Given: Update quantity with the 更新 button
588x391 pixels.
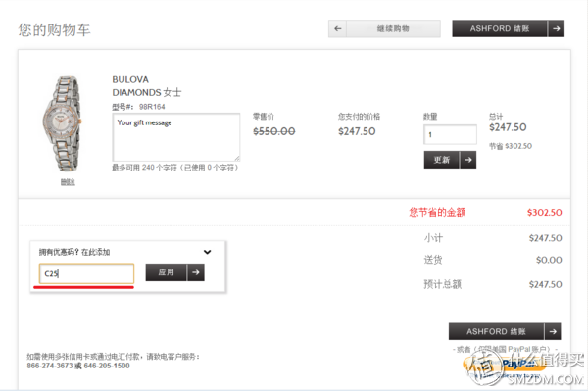Looking at the screenshot, I should [441, 160].
